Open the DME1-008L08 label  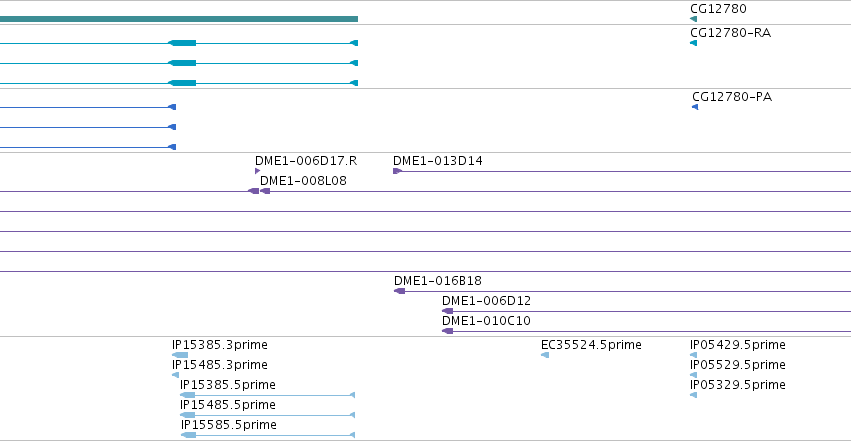pyautogui.click(x=303, y=181)
